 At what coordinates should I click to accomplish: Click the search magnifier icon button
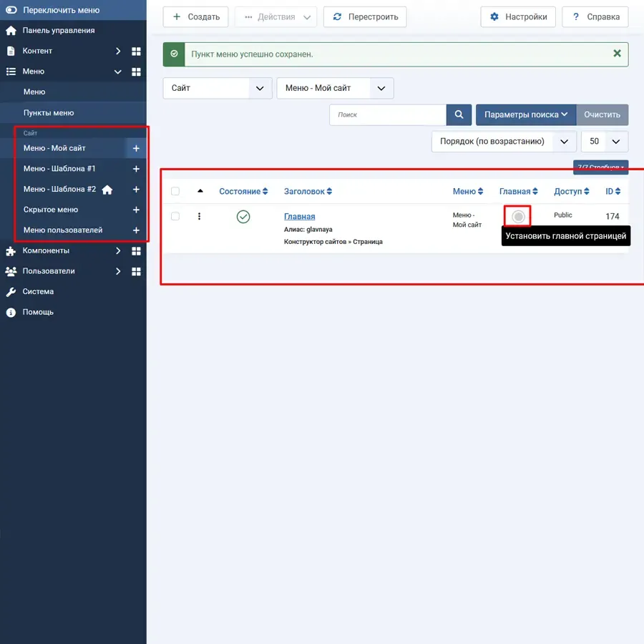(459, 114)
